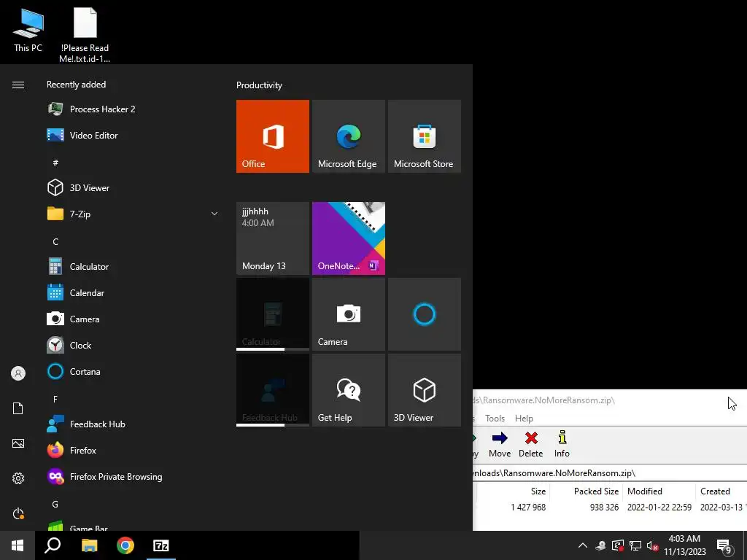Open the Microsoft Edge tile

click(348, 136)
